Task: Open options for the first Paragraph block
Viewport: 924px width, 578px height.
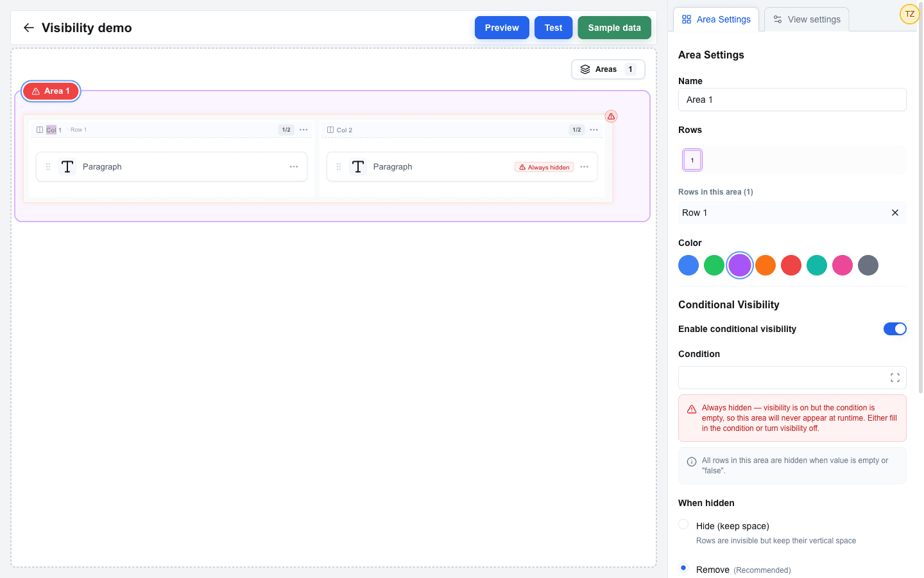Action: coord(294,167)
